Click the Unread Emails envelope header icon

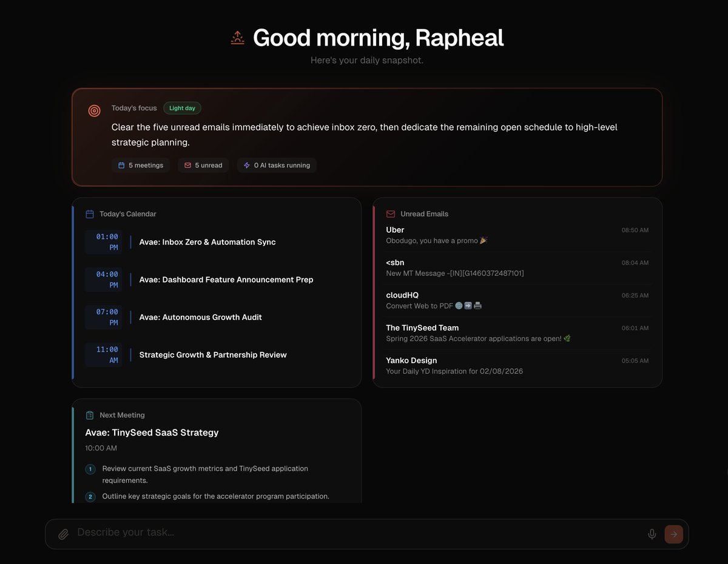pyautogui.click(x=391, y=214)
